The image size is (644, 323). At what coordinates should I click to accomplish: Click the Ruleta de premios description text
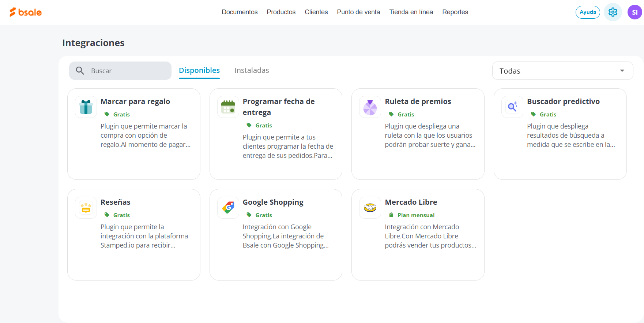(430, 135)
